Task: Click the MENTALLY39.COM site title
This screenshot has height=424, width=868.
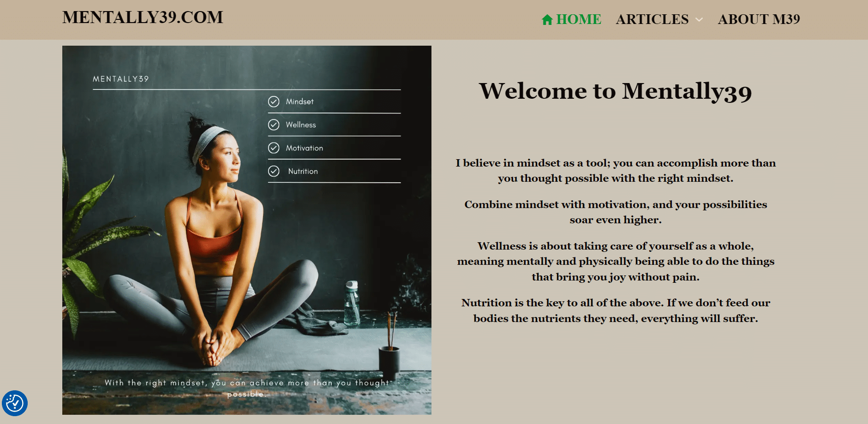Action: [143, 18]
